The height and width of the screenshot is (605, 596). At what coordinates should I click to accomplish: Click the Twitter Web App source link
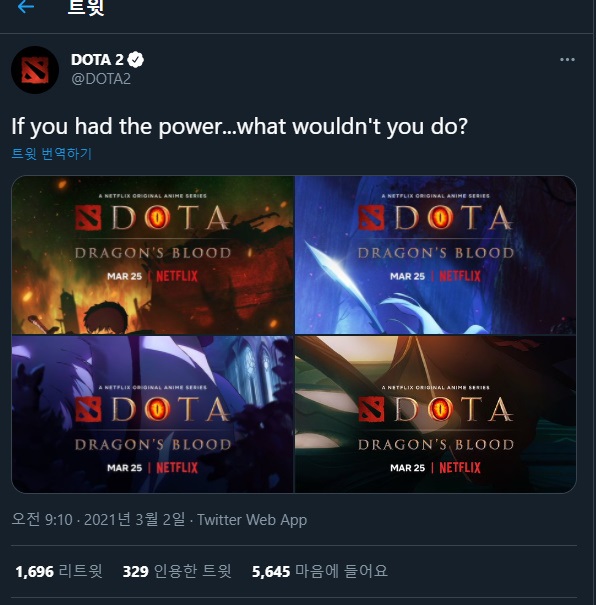(252, 520)
